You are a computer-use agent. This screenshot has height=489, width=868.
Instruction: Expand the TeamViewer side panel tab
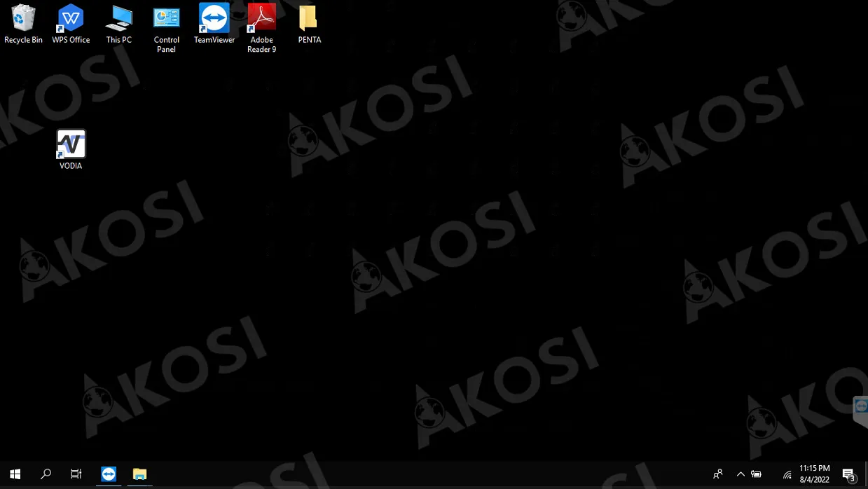861,412
